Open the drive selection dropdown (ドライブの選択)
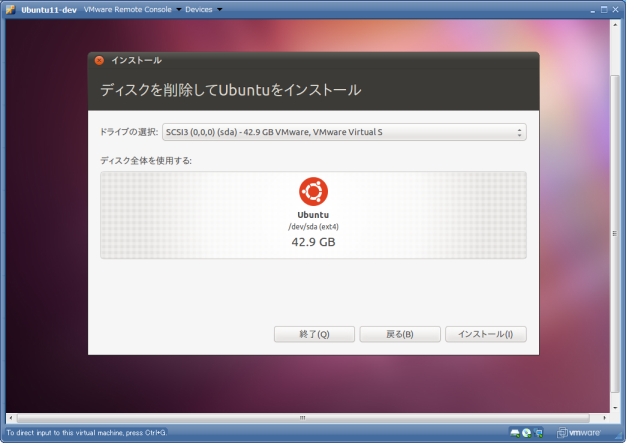The width and height of the screenshot is (626, 443). [x=344, y=132]
